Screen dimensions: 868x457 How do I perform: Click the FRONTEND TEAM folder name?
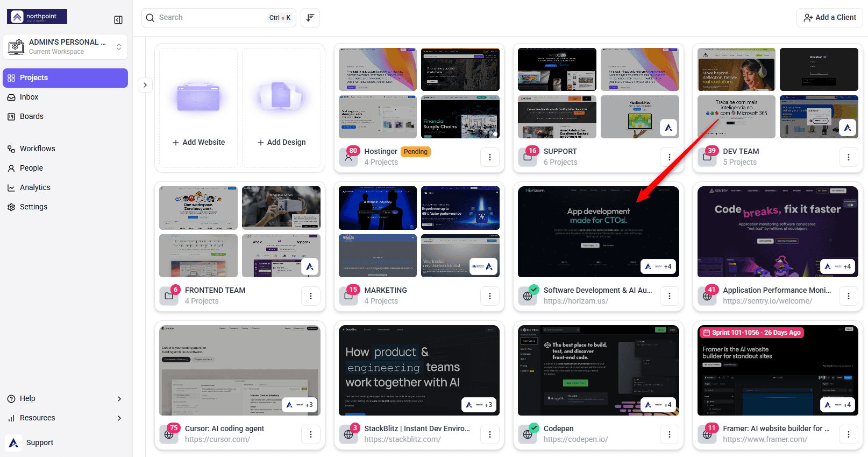pos(215,291)
